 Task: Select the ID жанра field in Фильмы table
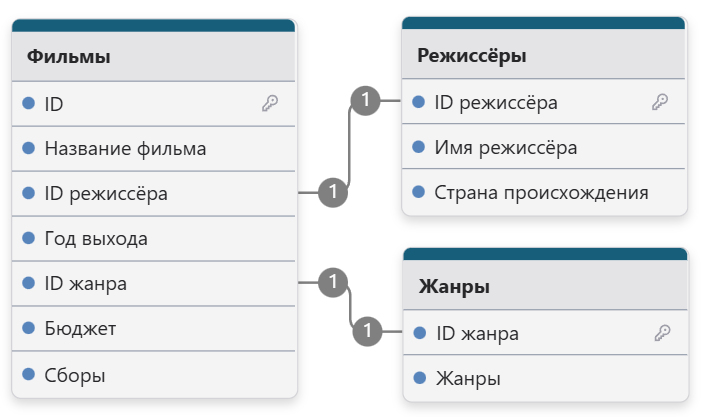tap(154, 283)
